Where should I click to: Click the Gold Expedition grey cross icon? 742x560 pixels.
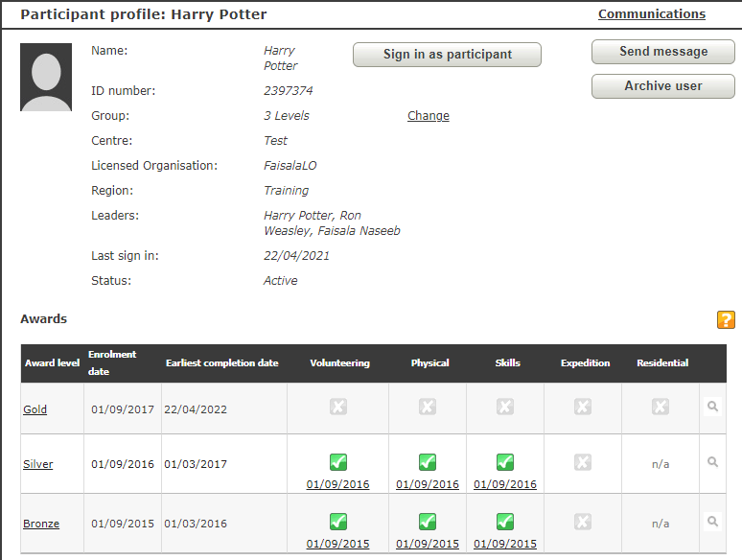[x=583, y=407]
